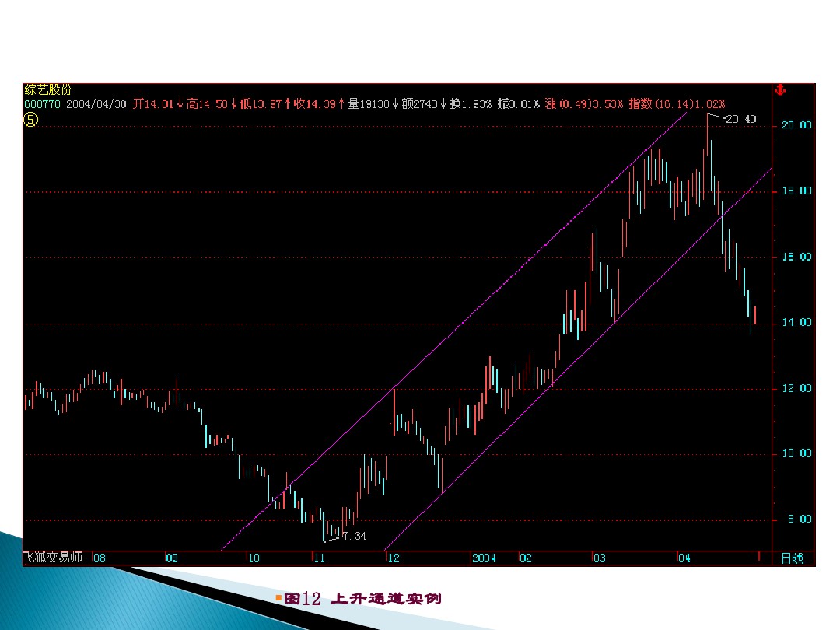Screen dimensions: 840x630
Task: Click the high price 高14.50
Action: pos(207,104)
